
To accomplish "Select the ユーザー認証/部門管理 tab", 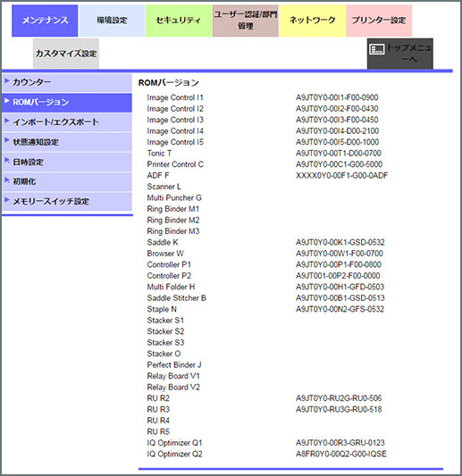I will coord(246,21).
